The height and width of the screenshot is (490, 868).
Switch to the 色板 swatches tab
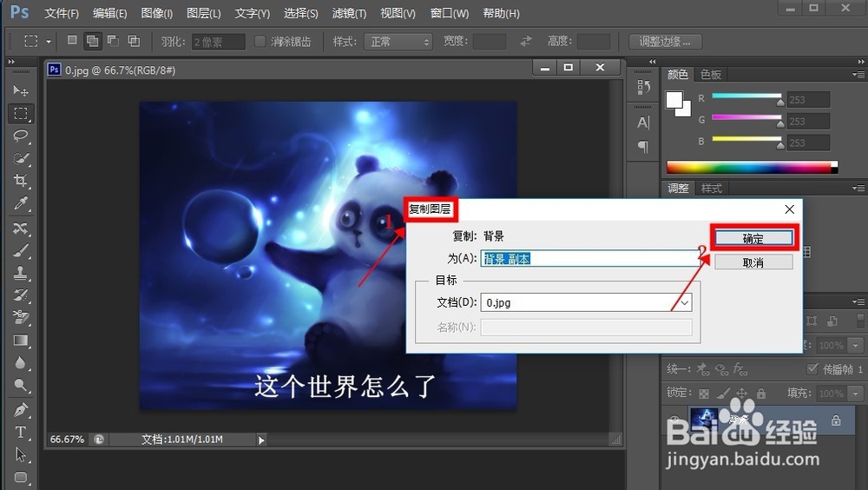710,74
